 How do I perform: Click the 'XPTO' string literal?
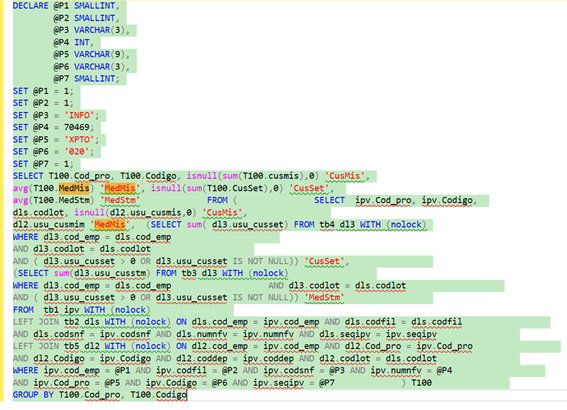tap(79, 140)
